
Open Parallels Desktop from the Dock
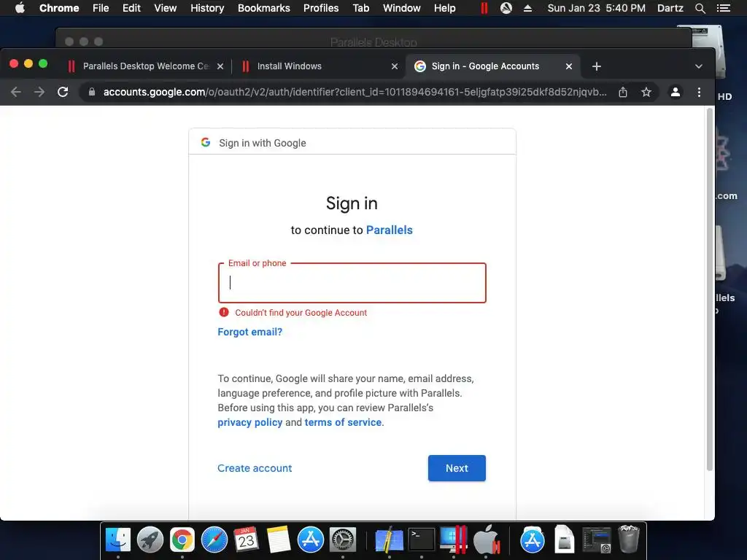(x=454, y=540)
